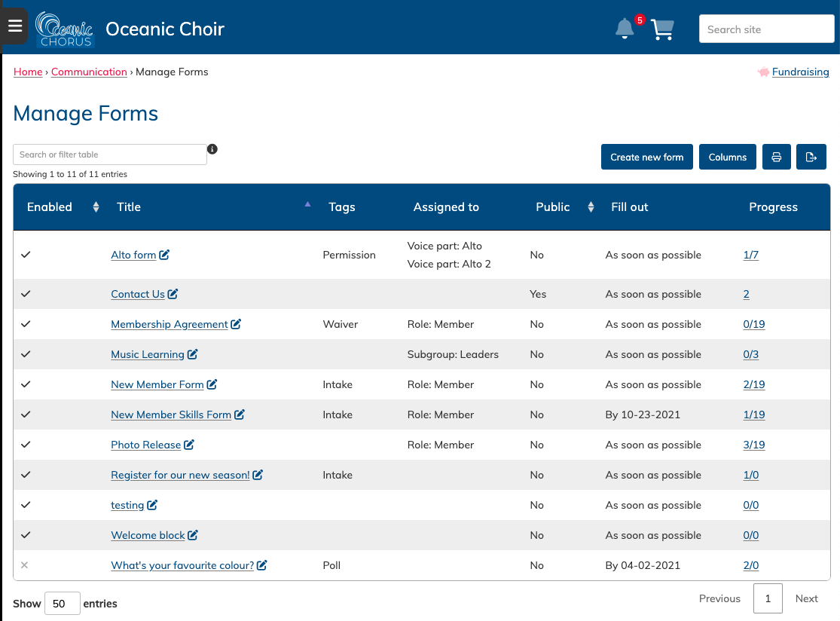
Task: Click the Show entries count field
Action: pyautogui.click(x=63, y=604)
